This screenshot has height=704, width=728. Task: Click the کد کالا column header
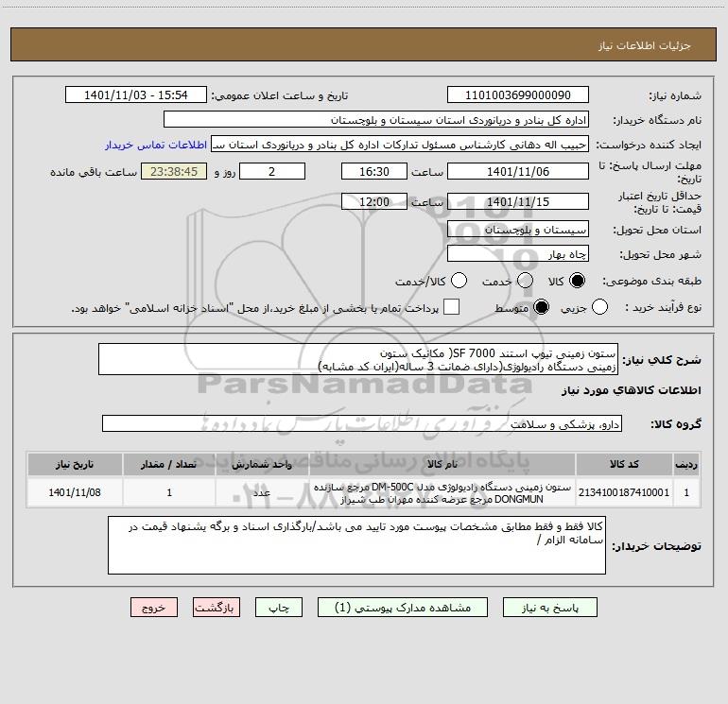point(624,464)
